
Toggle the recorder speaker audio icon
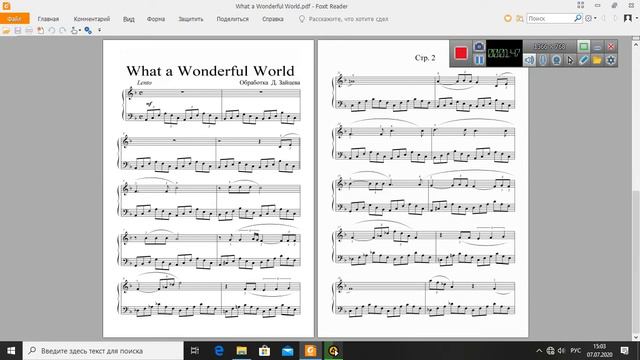(529, 60)
